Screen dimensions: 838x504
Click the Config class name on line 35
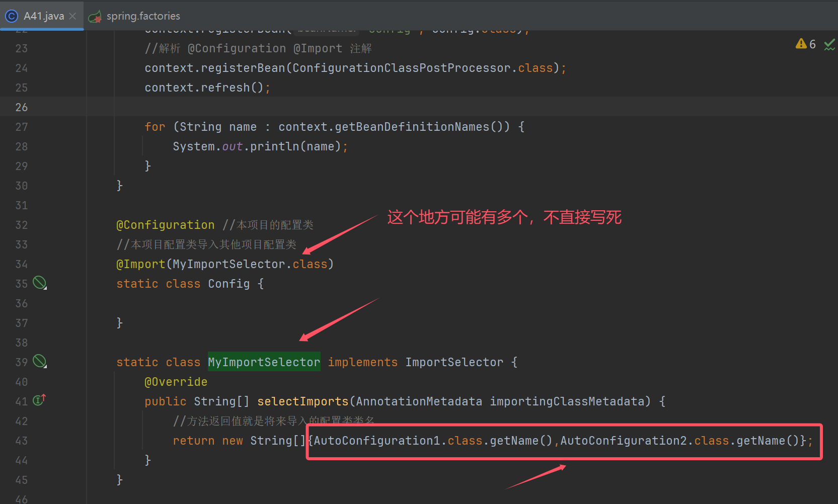point(229,284)
